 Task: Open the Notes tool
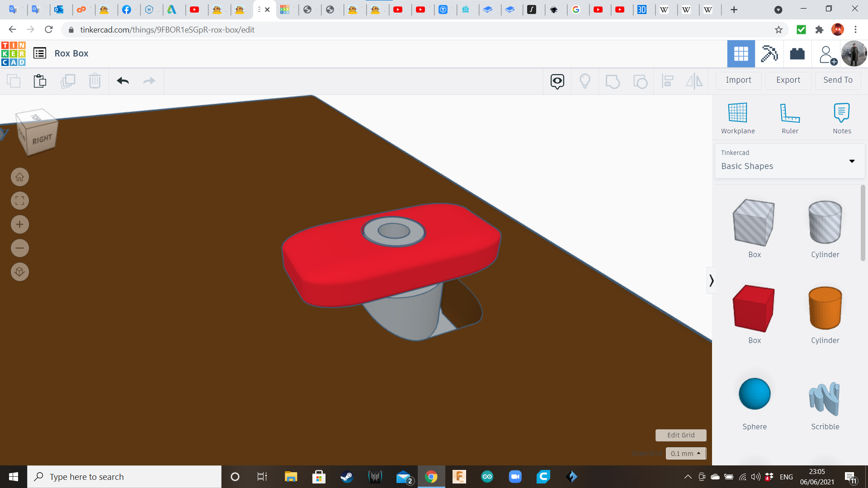click(x=841, y=113)
